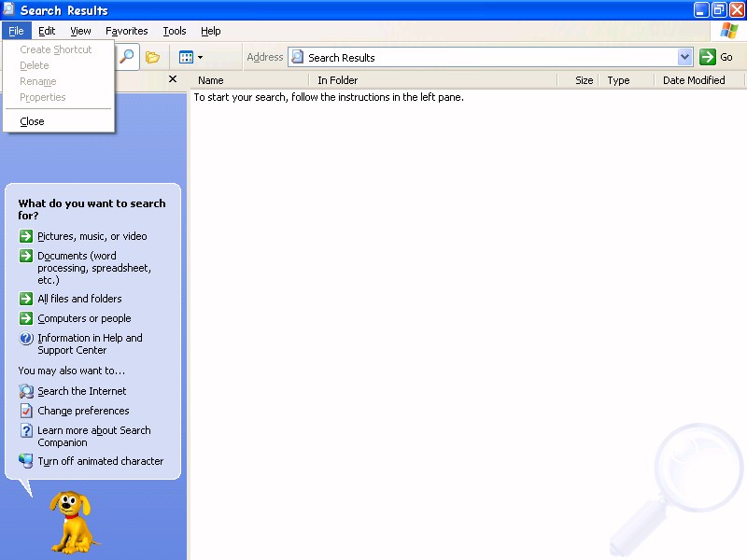Click Rename in the File menu
Image resolution: width=747 pixels, height=560 pixels.
click(x=59, y=81)
